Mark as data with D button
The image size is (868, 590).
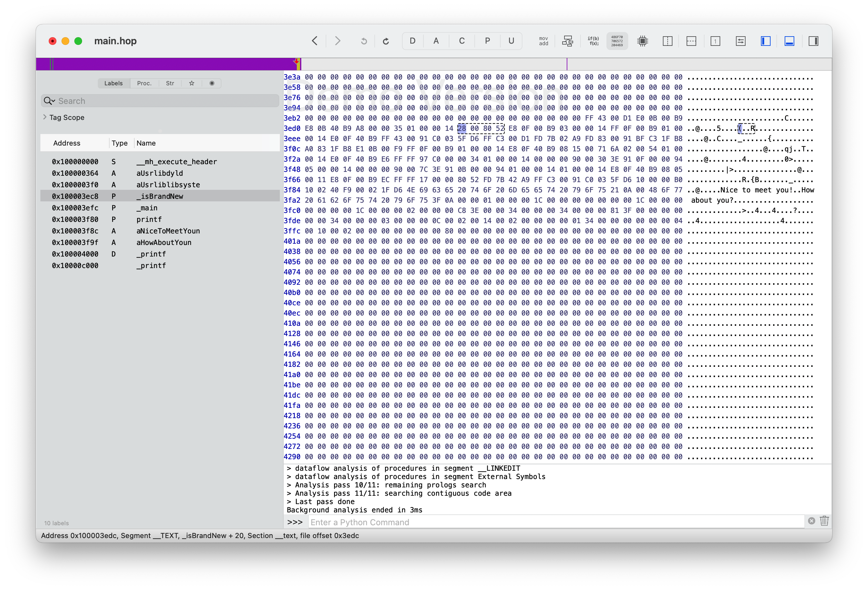pos(412,41)
